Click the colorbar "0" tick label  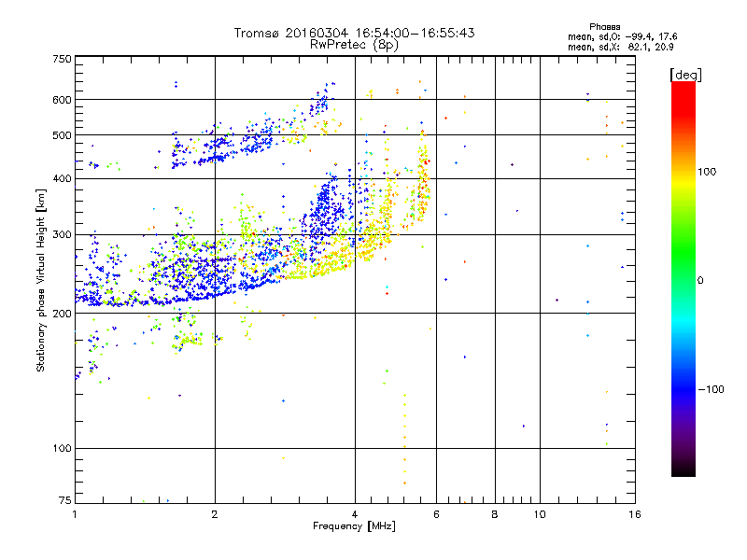(x=700, y=280)
